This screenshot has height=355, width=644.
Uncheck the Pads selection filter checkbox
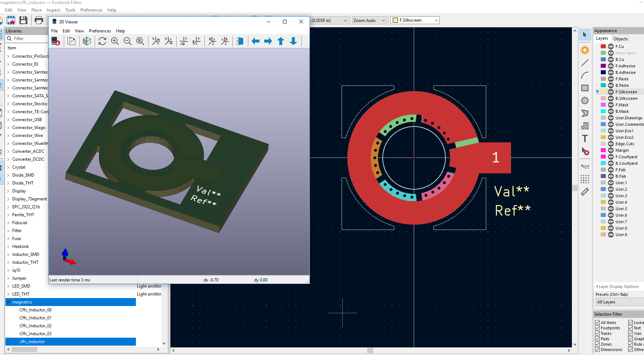598,339
